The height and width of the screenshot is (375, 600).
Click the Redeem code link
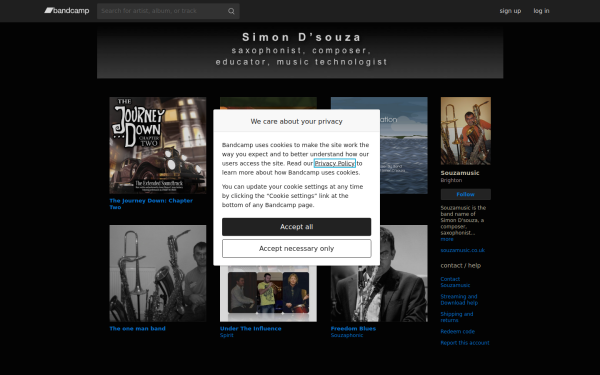click(x=458, y=331)
